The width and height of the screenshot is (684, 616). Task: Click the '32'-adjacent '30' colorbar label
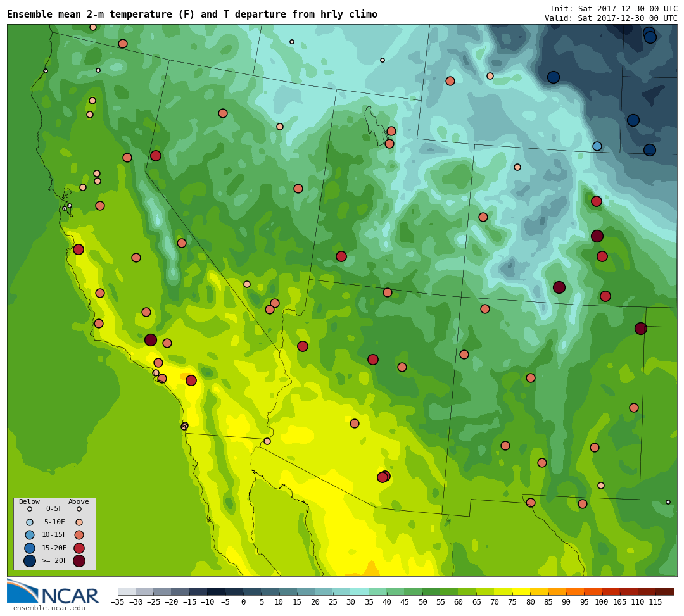pos(351,602)
